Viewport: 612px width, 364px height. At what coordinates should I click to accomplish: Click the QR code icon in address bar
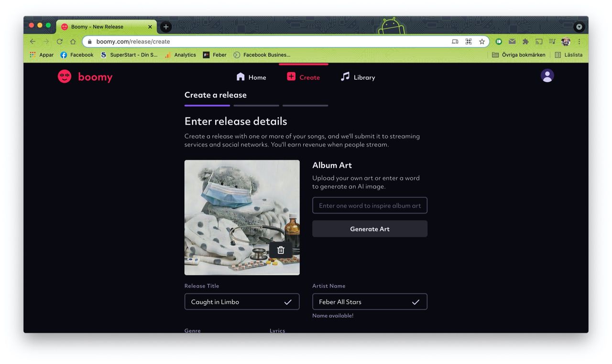click(469, 42)
